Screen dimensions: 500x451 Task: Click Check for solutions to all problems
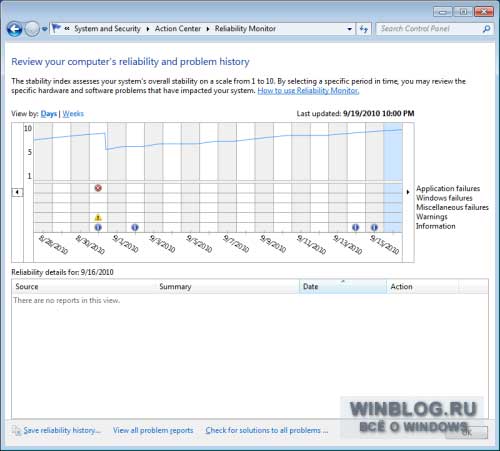pyautogui.click(x=267, y=430)
